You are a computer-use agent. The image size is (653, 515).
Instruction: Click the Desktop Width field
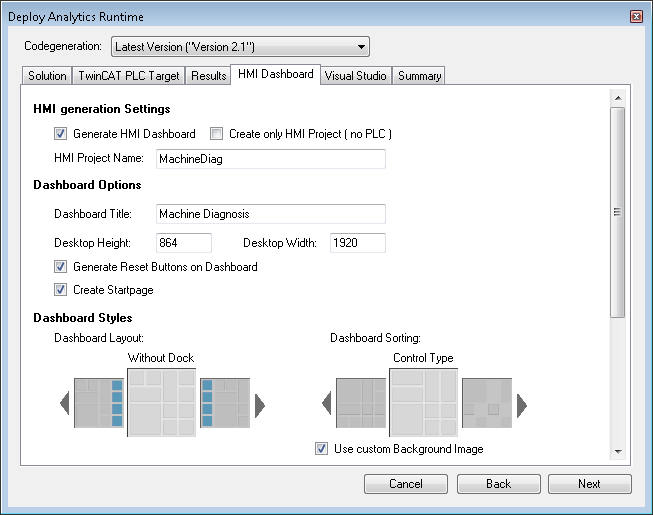coord(358,243)
